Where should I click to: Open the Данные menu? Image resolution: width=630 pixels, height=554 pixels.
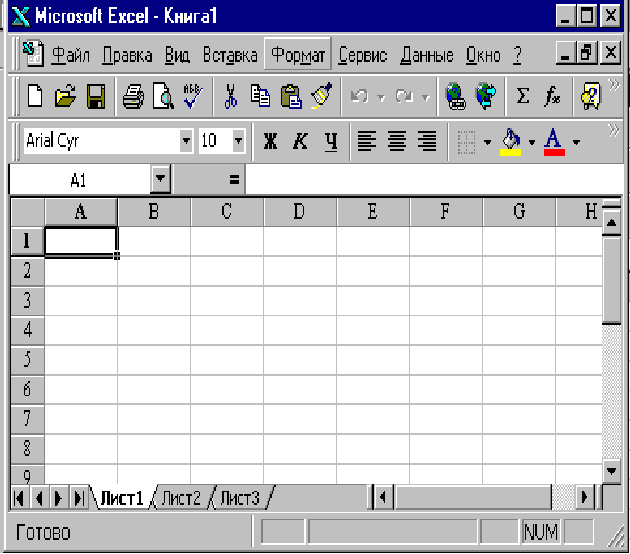427,55
